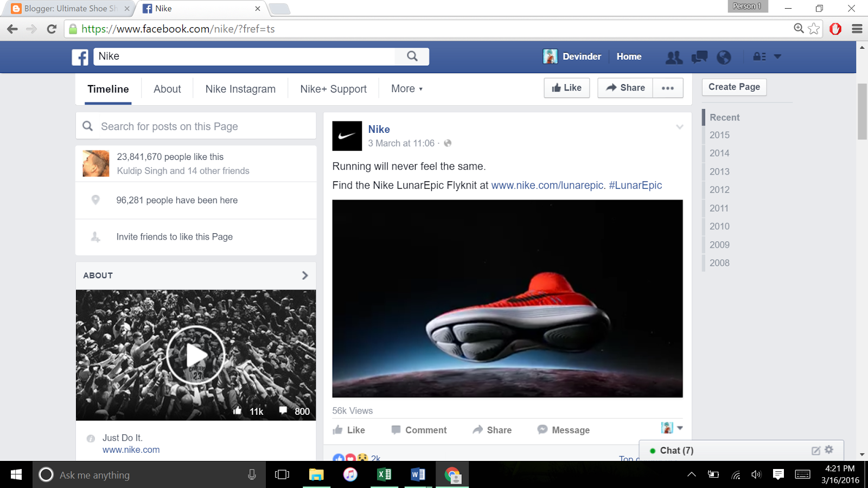Switch to the About tab
868x488 pixels.
tap(167, 88)
